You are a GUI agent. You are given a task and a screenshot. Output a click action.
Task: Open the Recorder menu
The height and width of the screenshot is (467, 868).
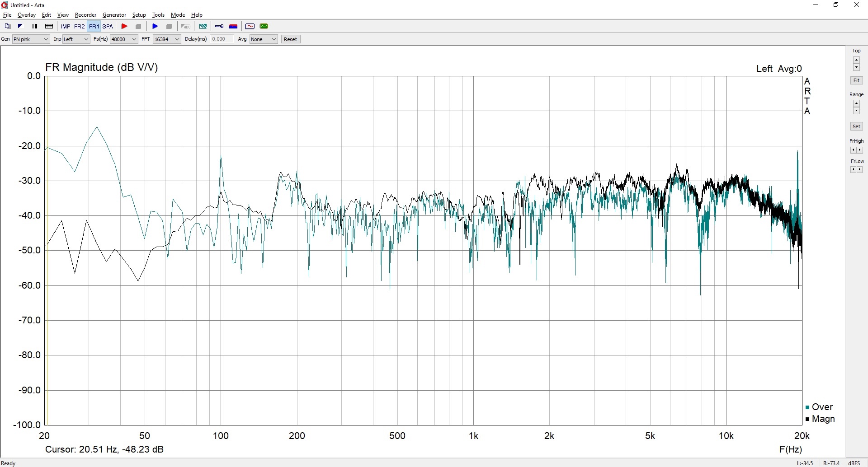coord(85,15)
